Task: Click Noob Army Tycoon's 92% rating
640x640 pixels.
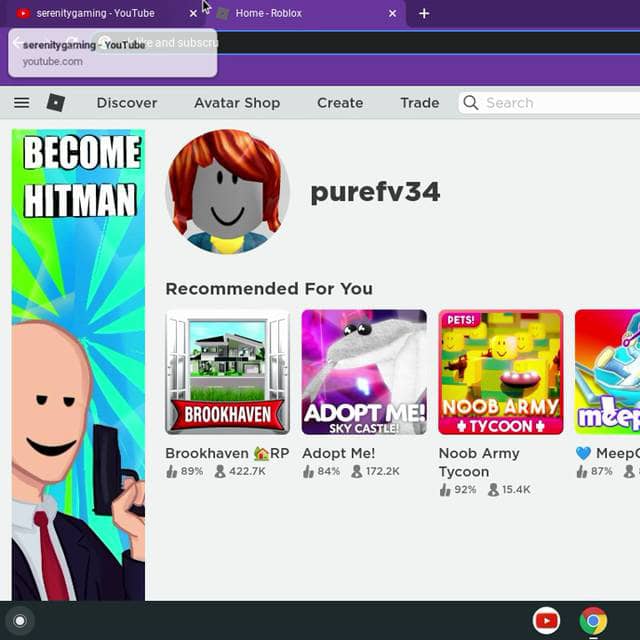Action: [458, 489]
